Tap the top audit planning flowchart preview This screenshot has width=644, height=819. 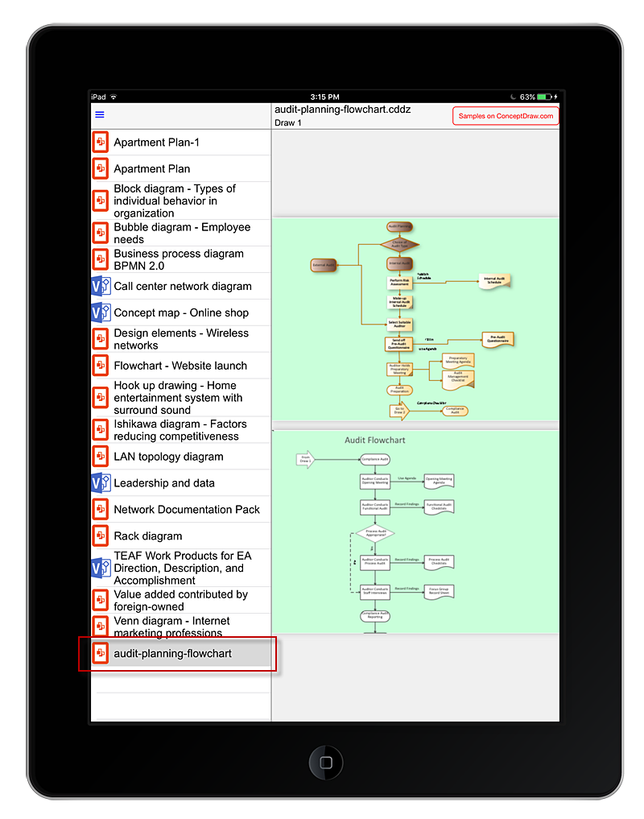415,318
